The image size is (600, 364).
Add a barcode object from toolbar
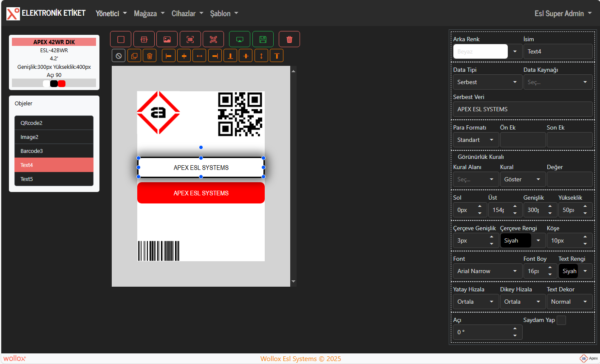(x=190, y=39)
